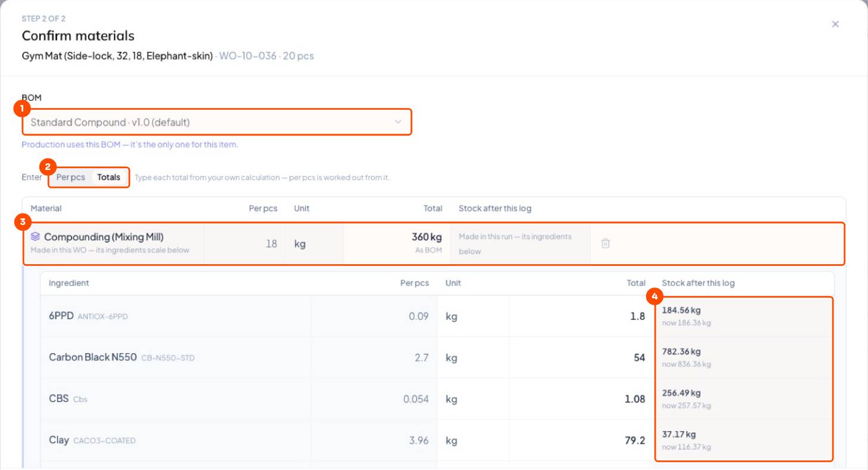Viewport: 868px width, 470px height.
Task: Switch entry mode to Totals
Action: (109, 177)
